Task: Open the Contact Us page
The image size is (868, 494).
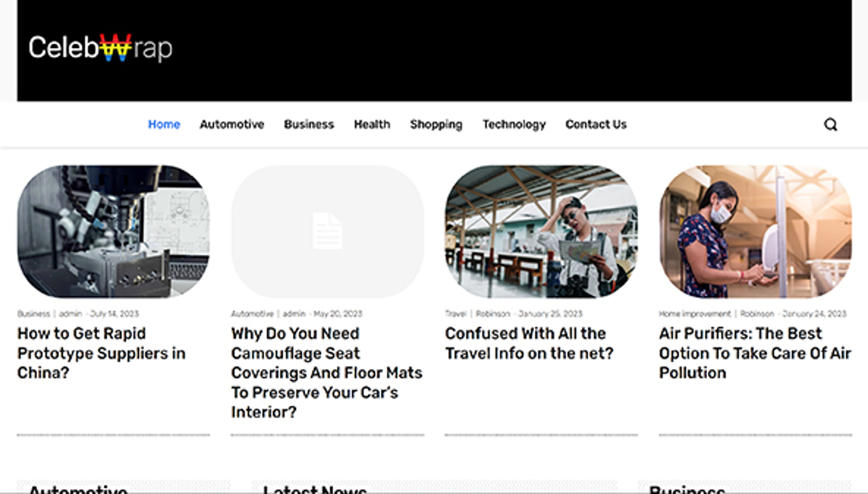Action: (x=596, y=125)
